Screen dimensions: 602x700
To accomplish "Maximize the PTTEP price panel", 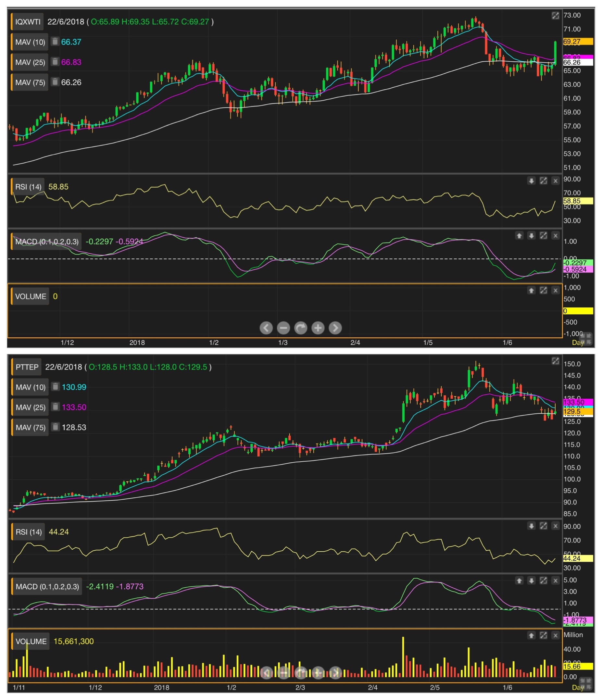I will click(x=555, y=361).
